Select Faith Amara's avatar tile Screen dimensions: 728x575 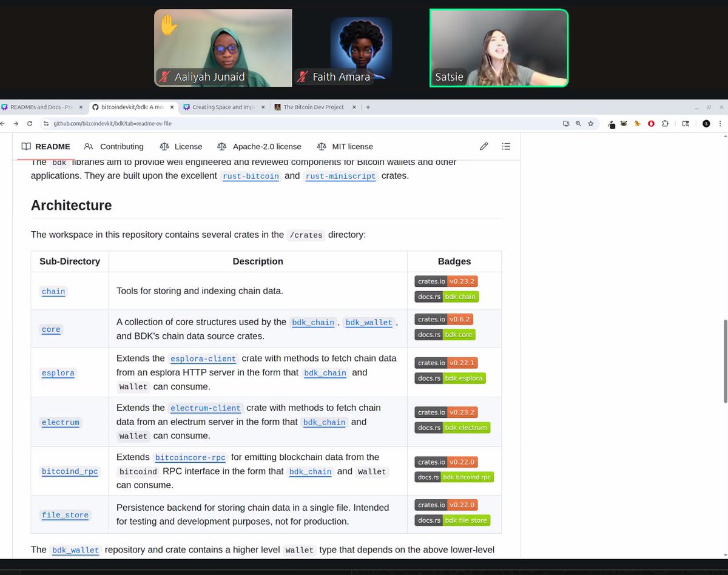point(361,48)
